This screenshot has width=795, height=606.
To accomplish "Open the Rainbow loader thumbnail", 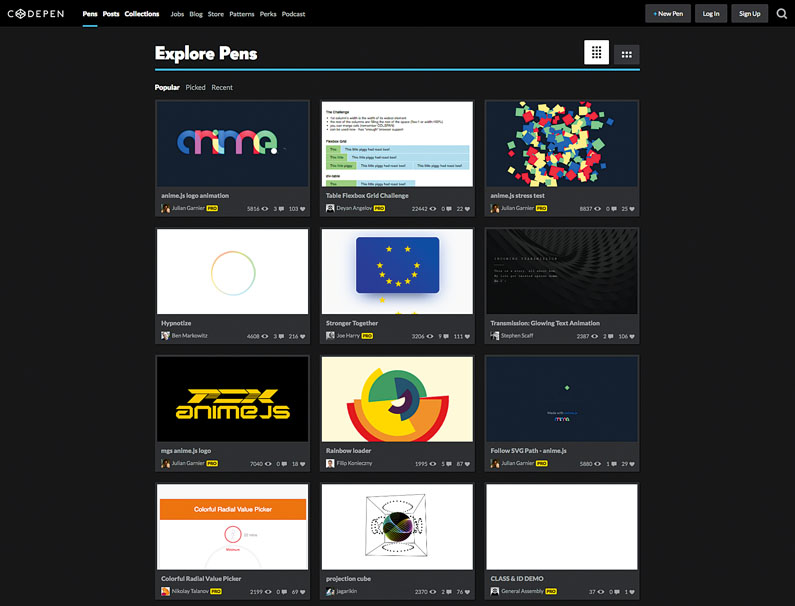I will coord(397,399).
